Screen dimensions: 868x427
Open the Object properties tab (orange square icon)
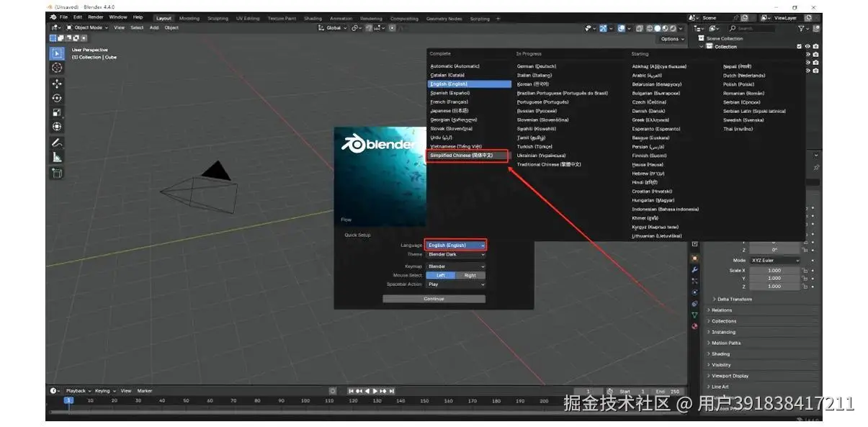(x=694, y=258)
